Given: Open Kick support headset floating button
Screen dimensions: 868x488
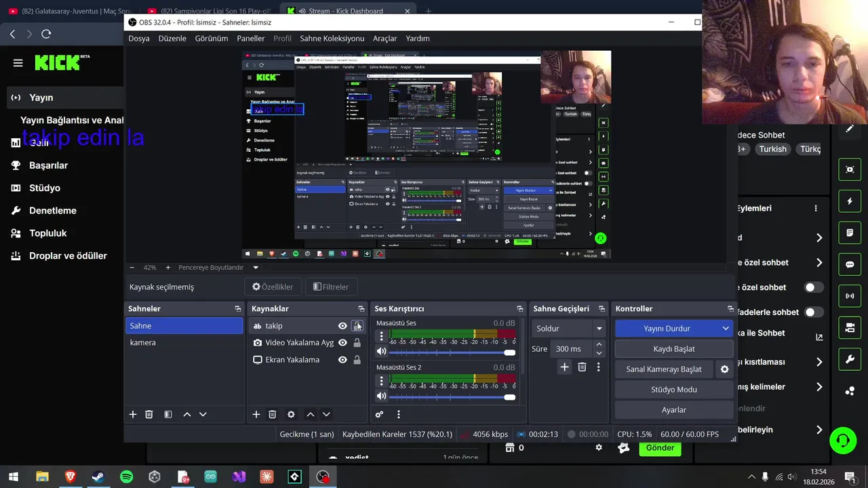Looking at the screenshot, I should click(x=843, y=441).
